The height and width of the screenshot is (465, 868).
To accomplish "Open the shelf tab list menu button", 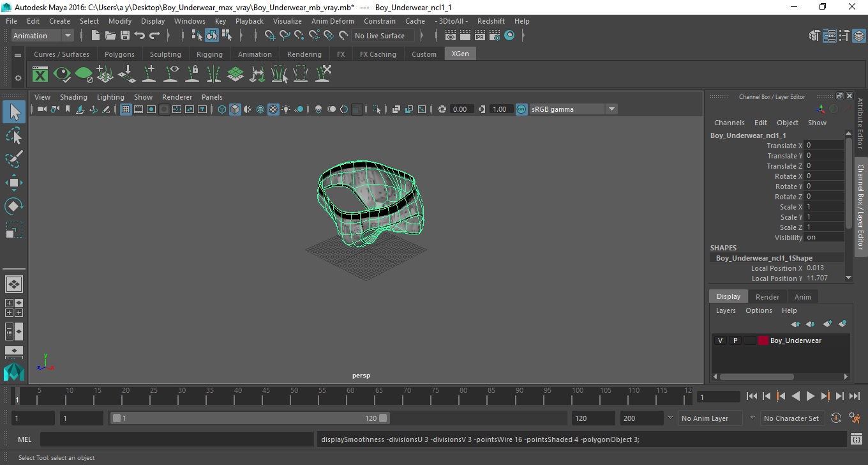I will 18,56.
